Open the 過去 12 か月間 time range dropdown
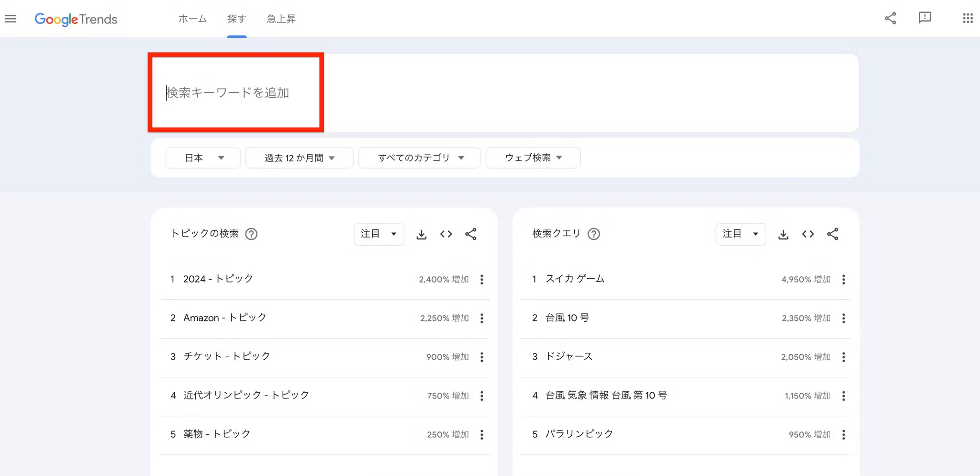Image resolution: width=980 pixels, height=476 pixels. (x=299, y=158)
